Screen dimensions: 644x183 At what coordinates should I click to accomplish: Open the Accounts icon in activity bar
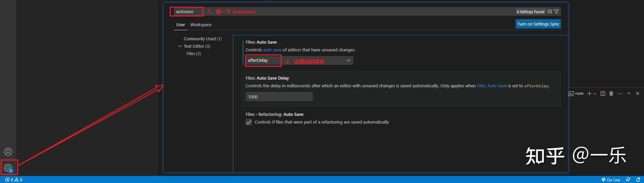point(8,152)
